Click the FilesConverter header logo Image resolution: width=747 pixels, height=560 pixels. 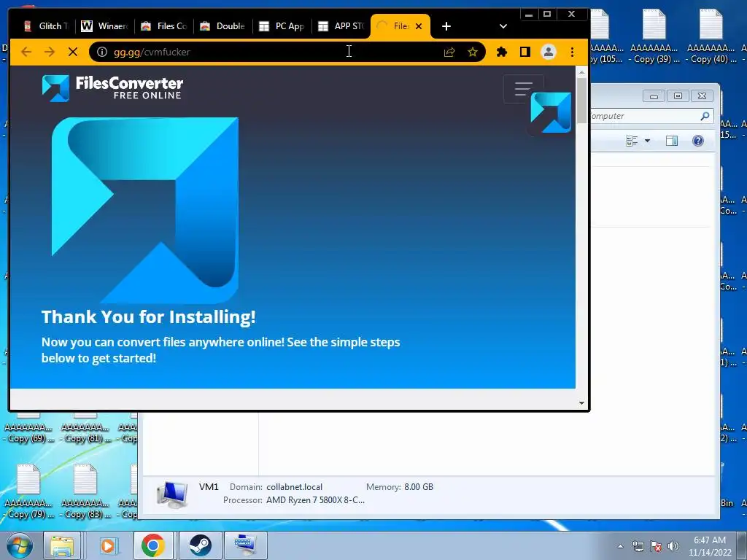[112, 88]
